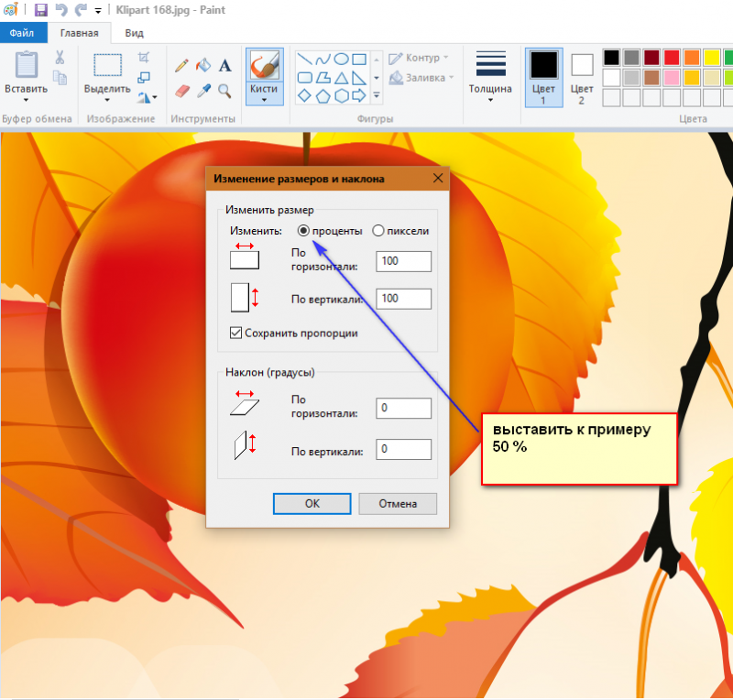Click the skew По вертикали field showing 0
733x700 pixels.
pyautogui.click(x=403, y=449)
